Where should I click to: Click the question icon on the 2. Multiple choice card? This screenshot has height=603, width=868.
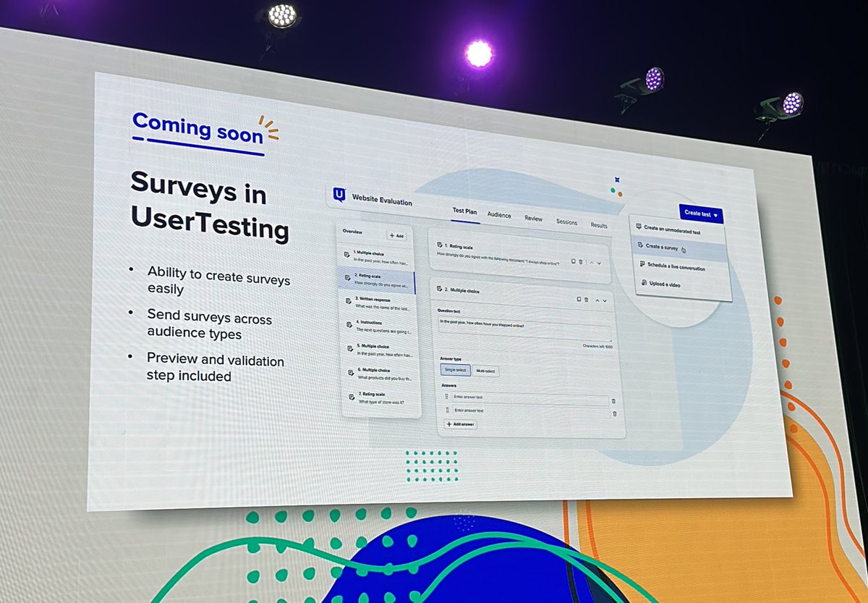point(439,288)
